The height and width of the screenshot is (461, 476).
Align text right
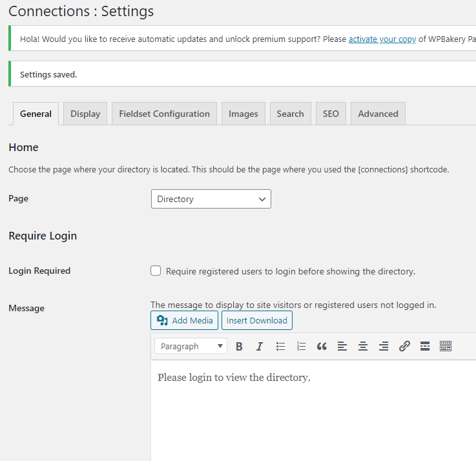point(384,346)
